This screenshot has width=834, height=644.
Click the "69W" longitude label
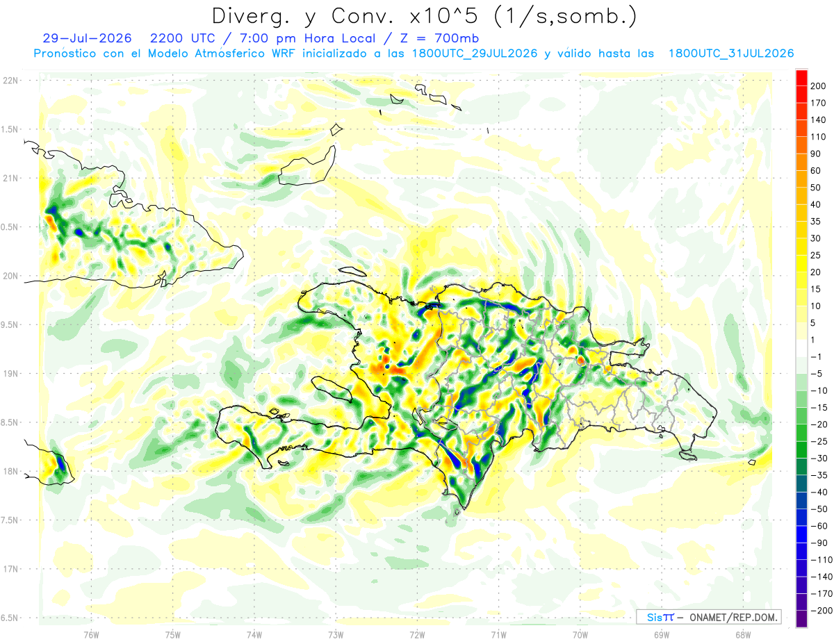[x=662, y=634]
